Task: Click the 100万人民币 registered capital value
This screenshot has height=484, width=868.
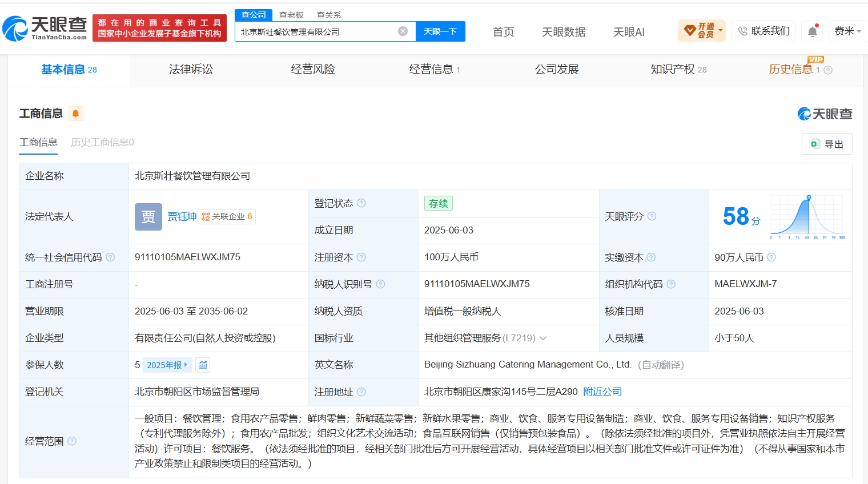Action: click(451, 257)
